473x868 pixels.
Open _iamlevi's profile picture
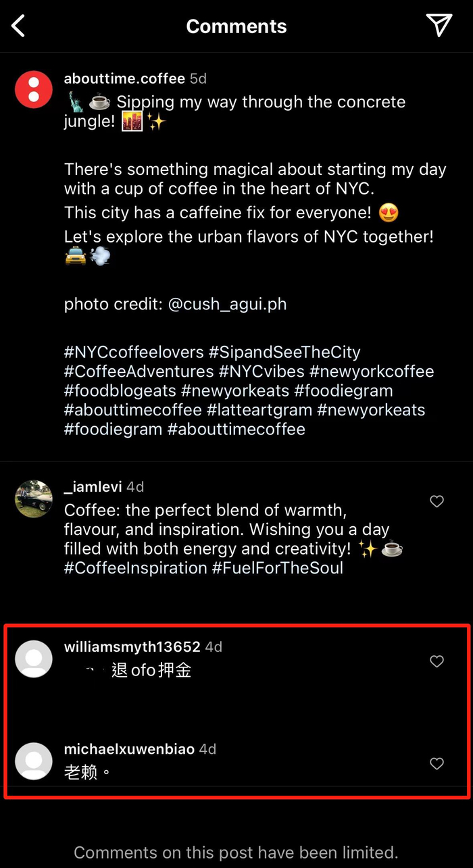coord(34,499)
